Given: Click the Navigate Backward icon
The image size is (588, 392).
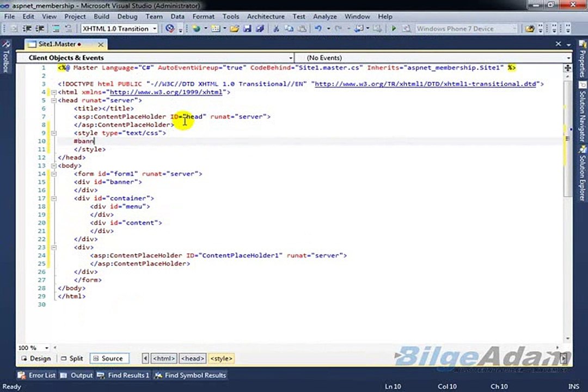Looking at the screenshot, I should [x=359, y=28].
